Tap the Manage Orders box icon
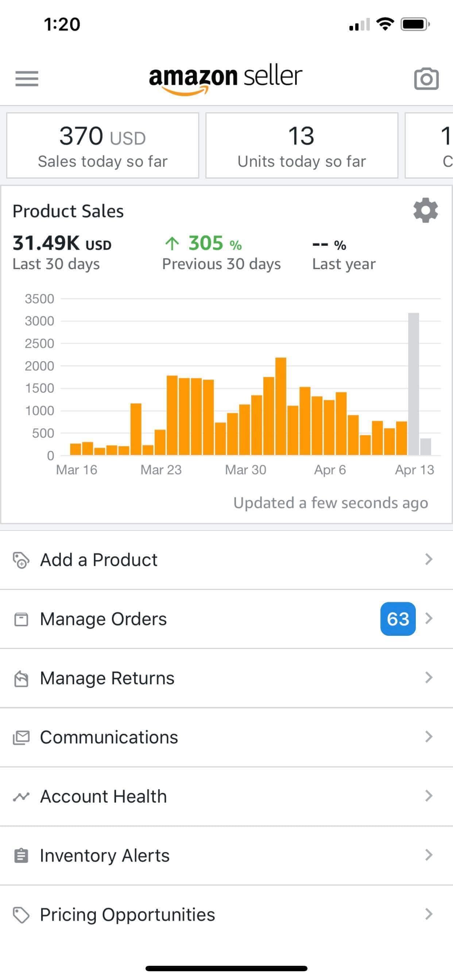Viewport: 453px width, 980px height. pyautogui.click(x=21, y=619)
